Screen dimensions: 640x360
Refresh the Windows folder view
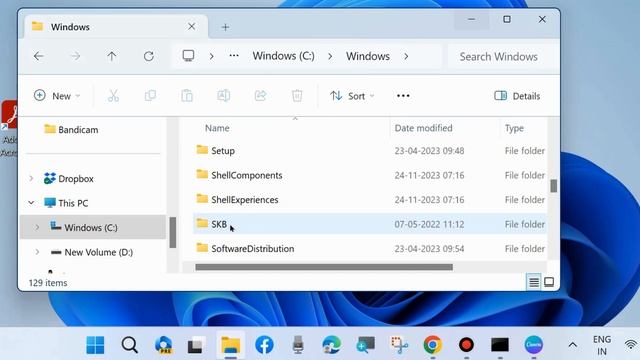click(149, 56)
